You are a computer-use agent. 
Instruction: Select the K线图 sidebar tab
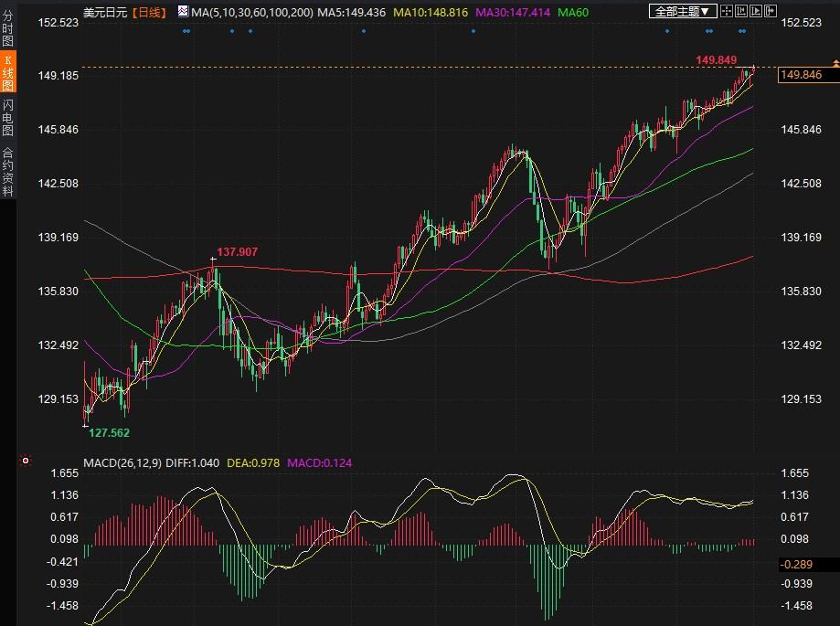point(7,73)
